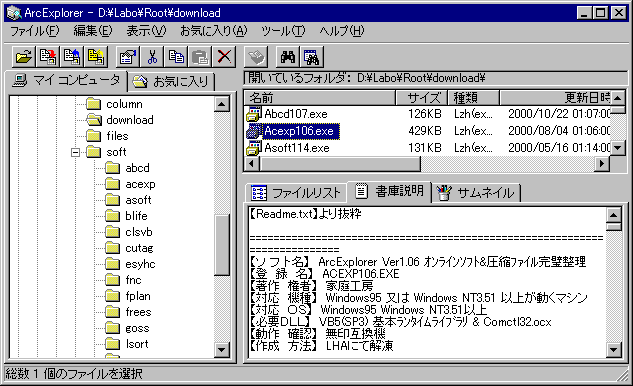
Task: Sort by the 名前 column header
Action: point(319,98)
